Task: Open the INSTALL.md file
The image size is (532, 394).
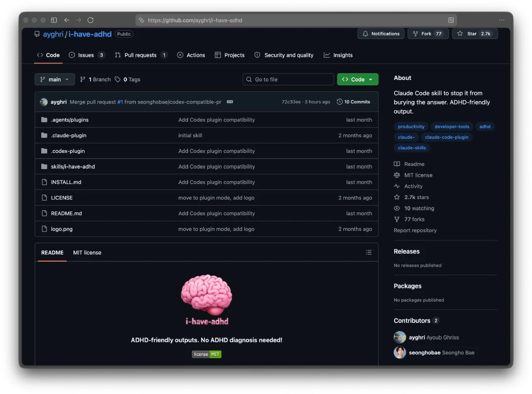Action: click(66, 182)
